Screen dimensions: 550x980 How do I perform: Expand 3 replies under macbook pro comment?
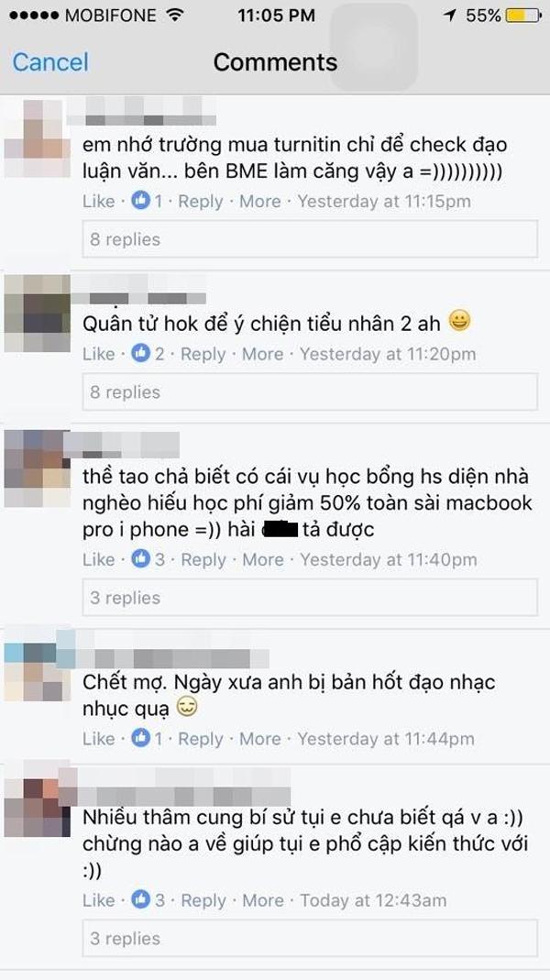pos(310,598)
